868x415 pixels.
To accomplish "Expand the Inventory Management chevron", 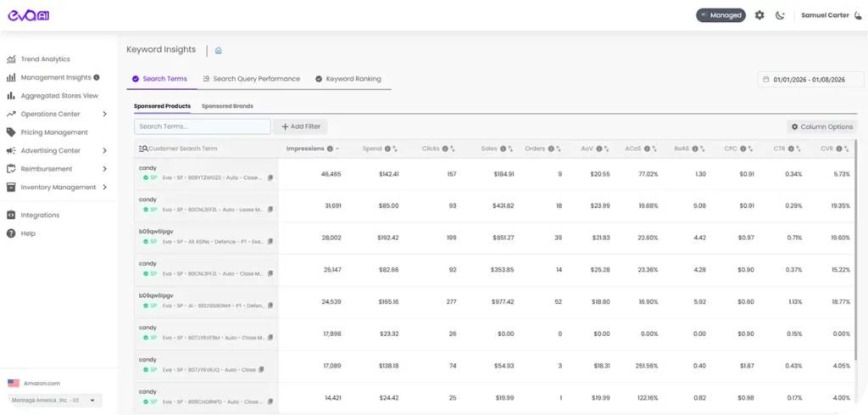I will click(104, 188).
